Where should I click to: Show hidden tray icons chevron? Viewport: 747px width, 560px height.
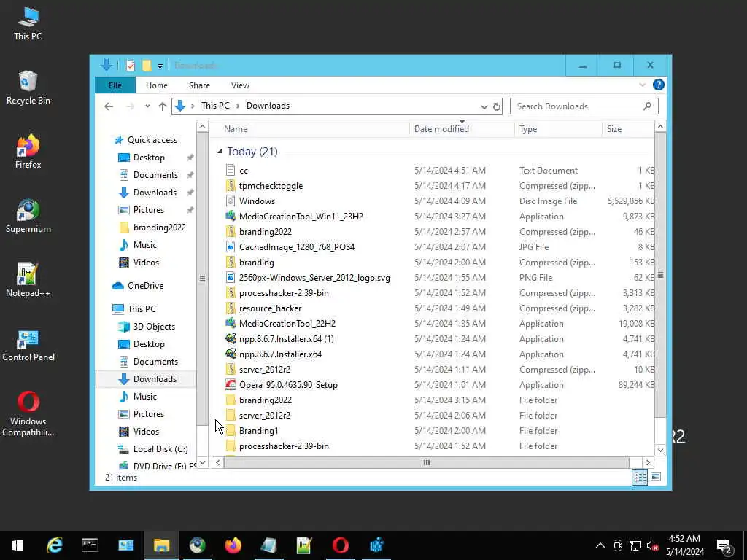click(x=600, y=545)
